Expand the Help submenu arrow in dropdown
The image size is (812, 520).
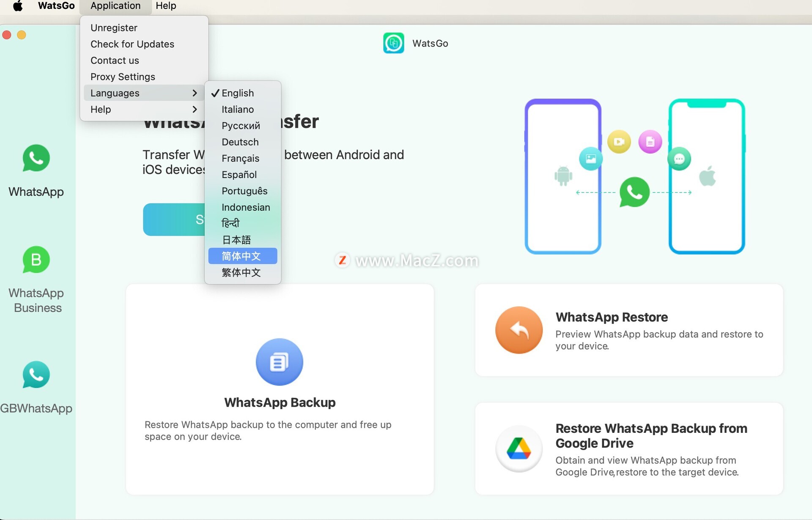pos(195,110)
